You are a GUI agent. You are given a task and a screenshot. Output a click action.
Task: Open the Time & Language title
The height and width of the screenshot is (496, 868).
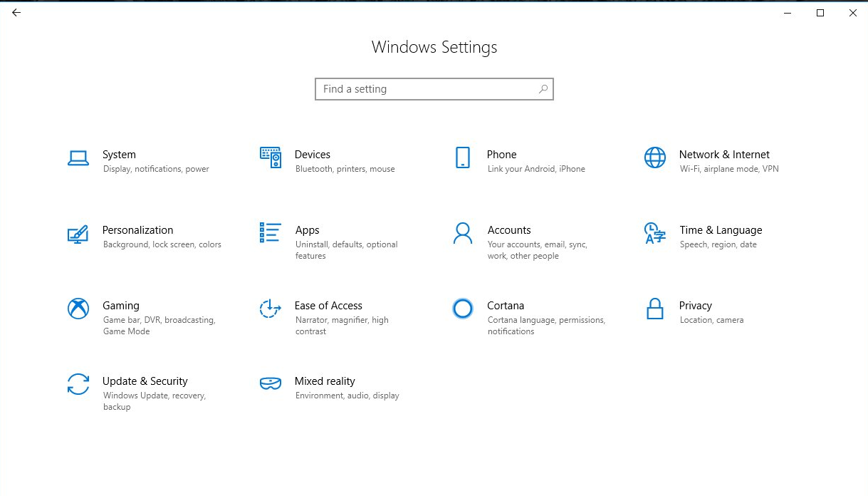click(721, 230)
